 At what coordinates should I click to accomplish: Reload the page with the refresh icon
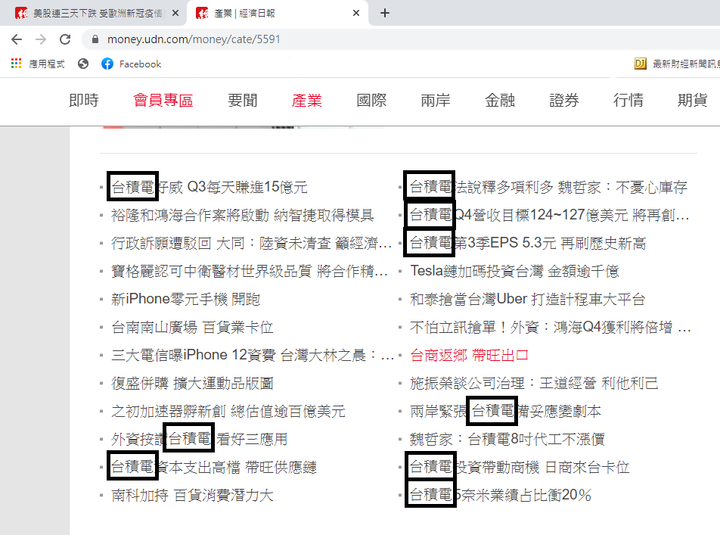pos(65,39)
